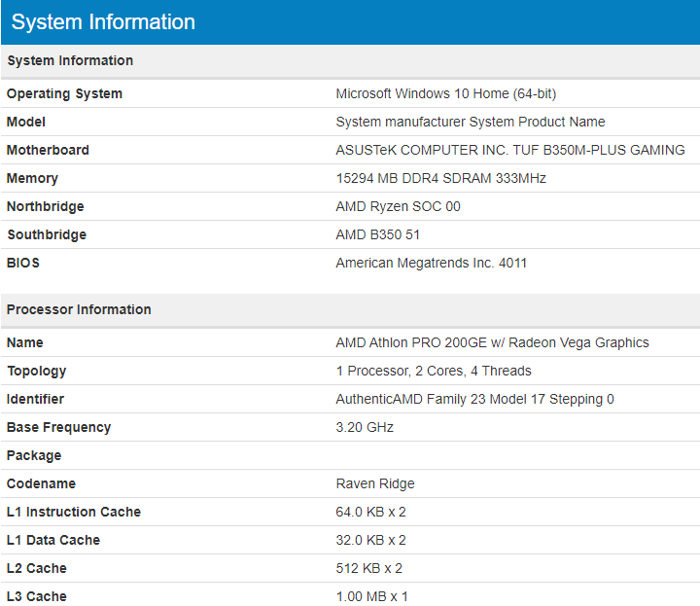Click the 'L2 Cache' label
The width and height of the screenshot is (700, 606).
tap(37, 568)
